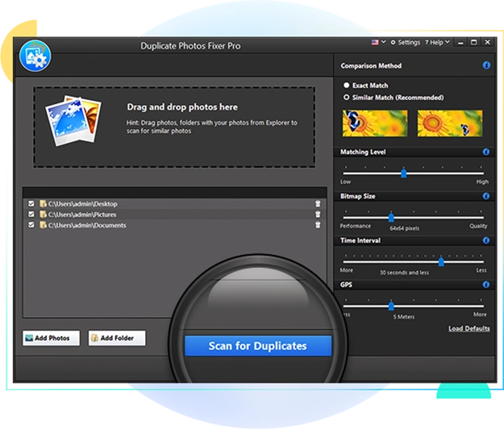Click the "Matching Level" heading
Screen dimensions: 504x435
363,152
